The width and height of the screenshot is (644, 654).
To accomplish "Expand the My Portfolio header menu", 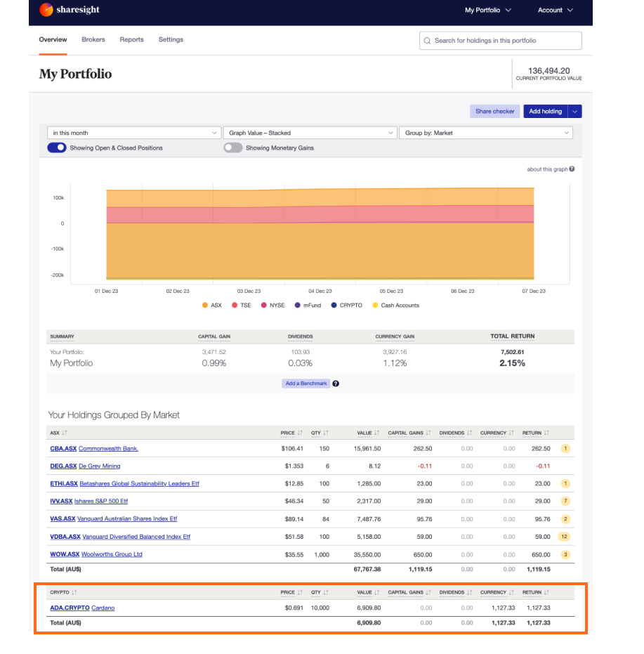I will [x=488, y=10].
